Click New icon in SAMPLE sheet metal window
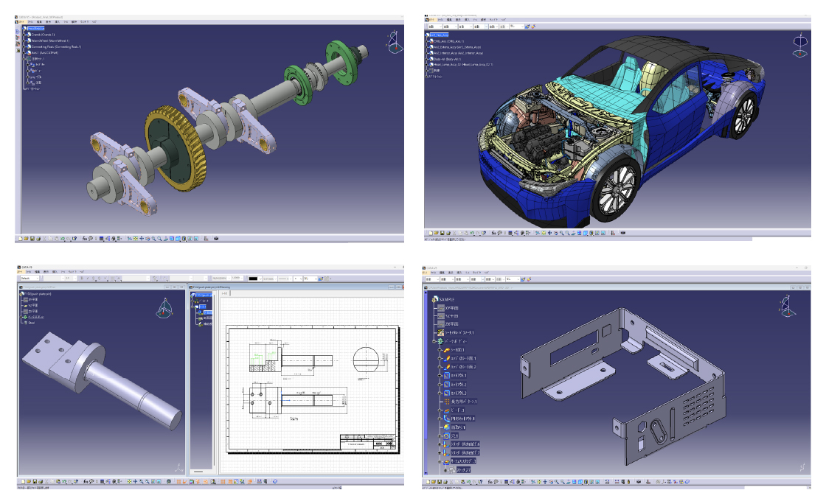 pyautogui.click(x=428, y=482)
